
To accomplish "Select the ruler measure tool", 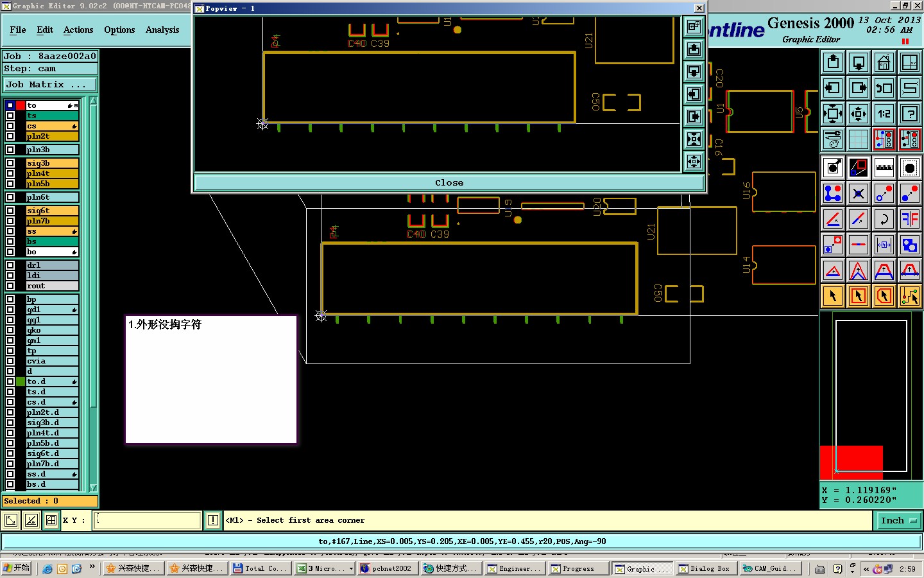I will pos(884,168).
